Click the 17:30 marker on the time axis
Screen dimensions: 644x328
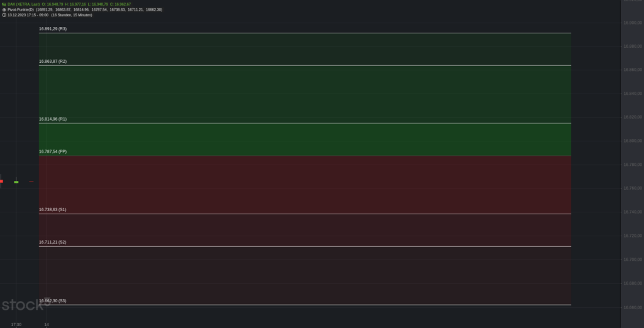coord(16,324)
